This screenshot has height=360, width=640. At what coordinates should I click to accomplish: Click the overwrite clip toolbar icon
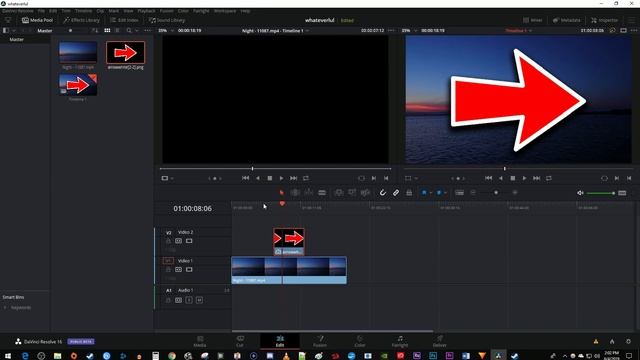pyautogui.click(x=352, y=193)
